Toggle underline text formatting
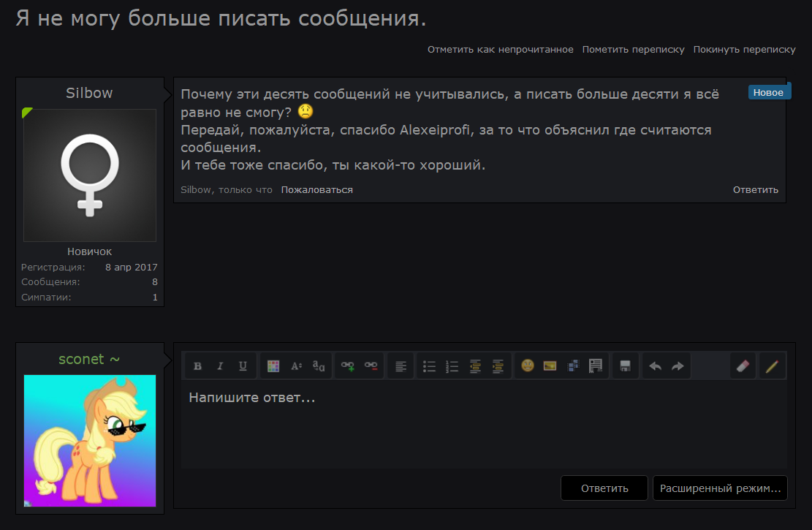Image resolution: width=812 pixels, height=530 pixels. (x=242, y=366)
